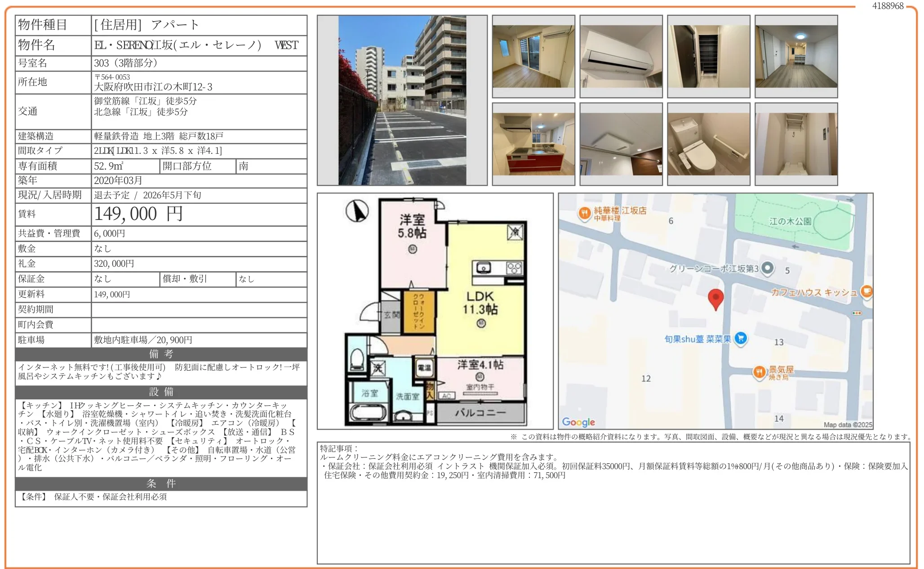The height and width of the screenshot is (569, 924).
Task: Click the 景気屋 焼き鳥 restaurant icon
Action: (760, 372)
